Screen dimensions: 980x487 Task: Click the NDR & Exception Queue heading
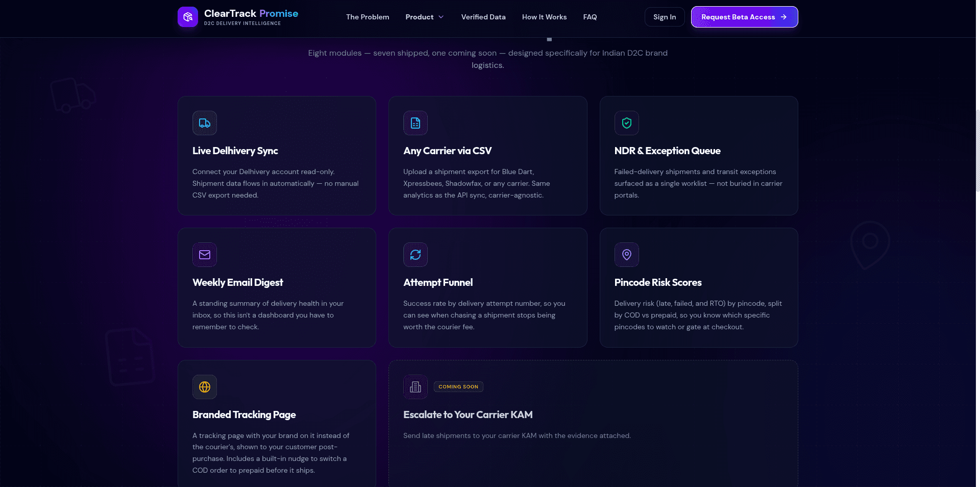(668, 151)
